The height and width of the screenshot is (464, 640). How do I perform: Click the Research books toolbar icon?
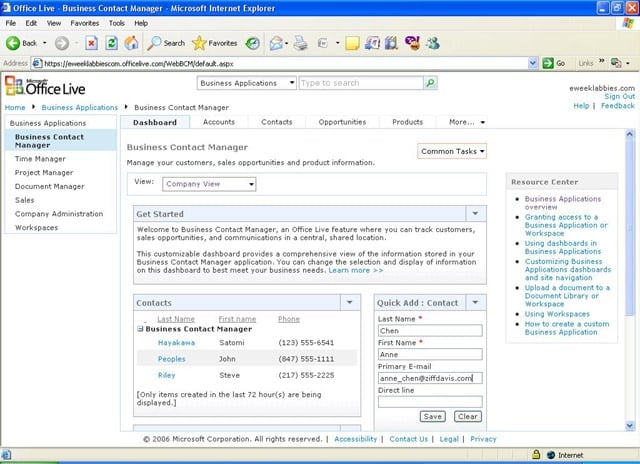tap(391, 43)
